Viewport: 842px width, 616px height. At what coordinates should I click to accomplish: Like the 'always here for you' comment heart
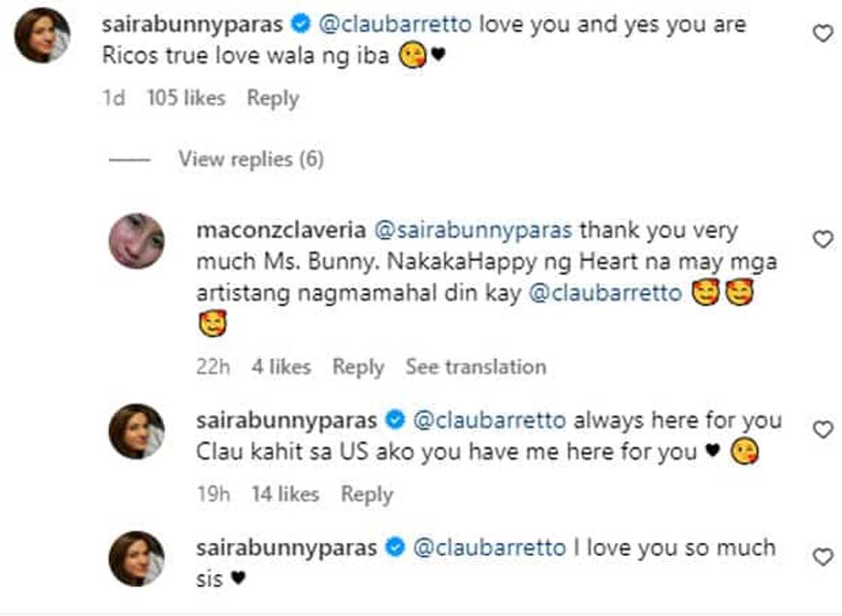pyautogui.click(x=822, y=429)
